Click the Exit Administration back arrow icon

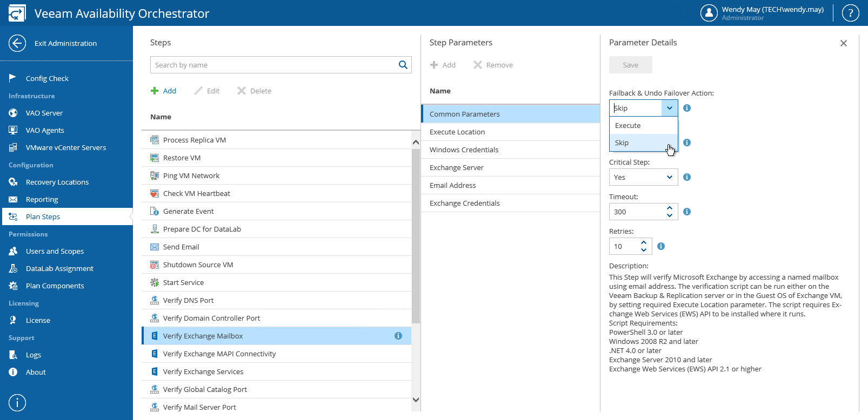(x=17, y=43)
